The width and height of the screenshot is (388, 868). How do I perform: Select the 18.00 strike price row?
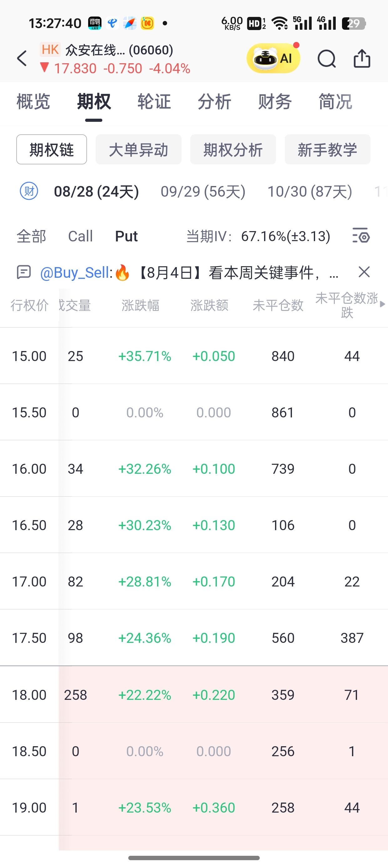(x=194, y=695)
